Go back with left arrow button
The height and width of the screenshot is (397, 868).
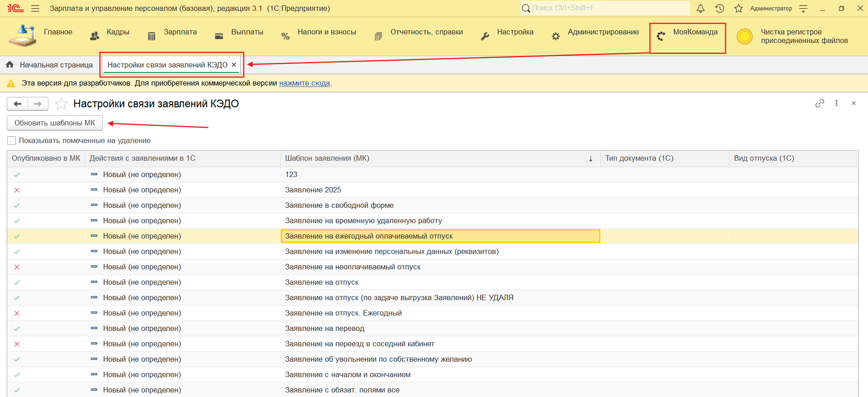coord(18,104)
